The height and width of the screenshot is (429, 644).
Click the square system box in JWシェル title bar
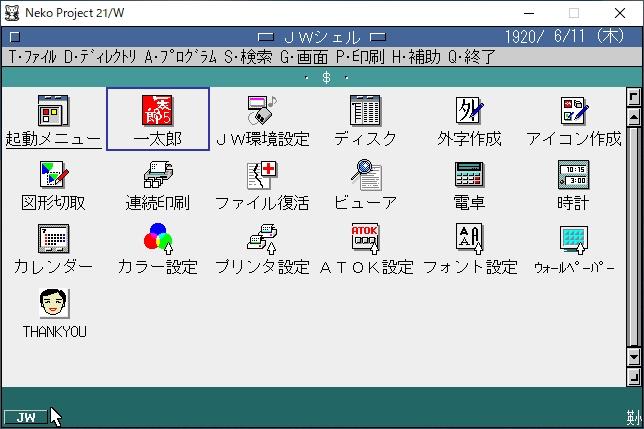click(x=15, y=37)
